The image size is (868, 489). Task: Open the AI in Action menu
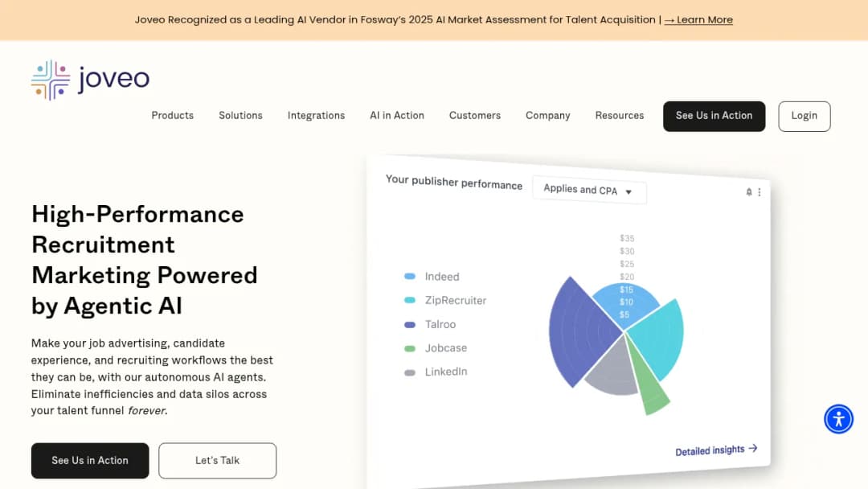point(397,115)
